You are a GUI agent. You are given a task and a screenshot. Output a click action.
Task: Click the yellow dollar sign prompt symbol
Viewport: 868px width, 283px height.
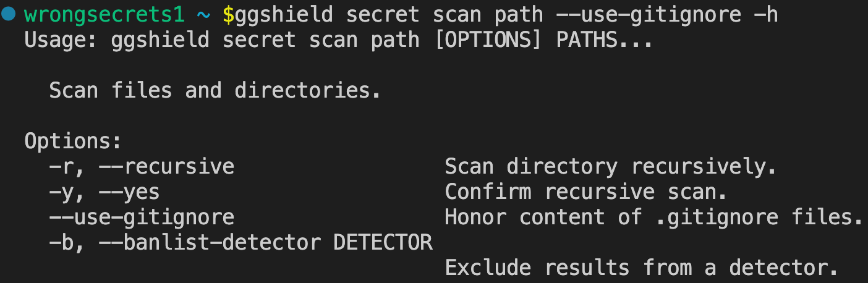pos(228,15)
